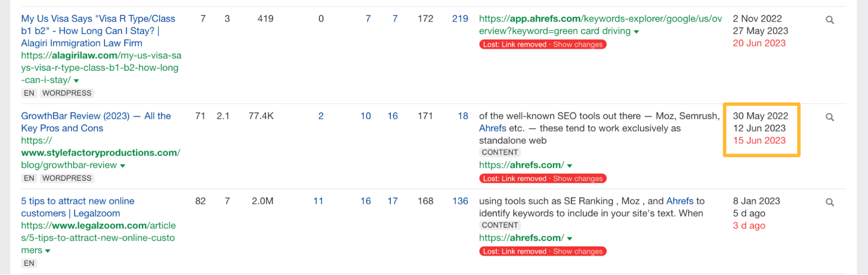This screenshot has height=275, width=868.
Task: Click the WORDPRESS tag in the first row
Action: point(67,93)
